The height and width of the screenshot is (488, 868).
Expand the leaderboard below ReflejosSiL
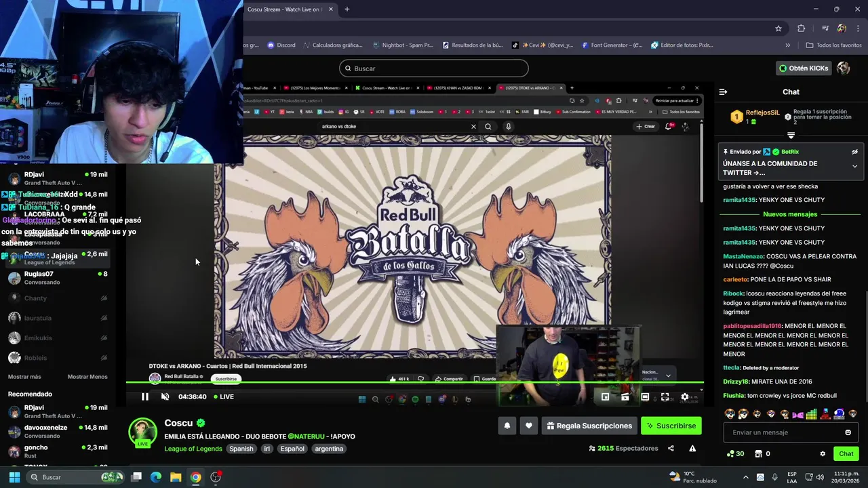791,136
